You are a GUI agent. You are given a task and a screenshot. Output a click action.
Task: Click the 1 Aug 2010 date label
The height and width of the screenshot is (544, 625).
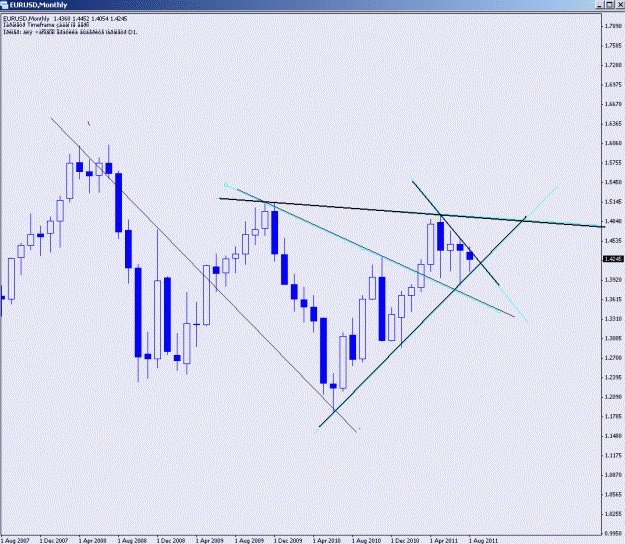[366, 541]
